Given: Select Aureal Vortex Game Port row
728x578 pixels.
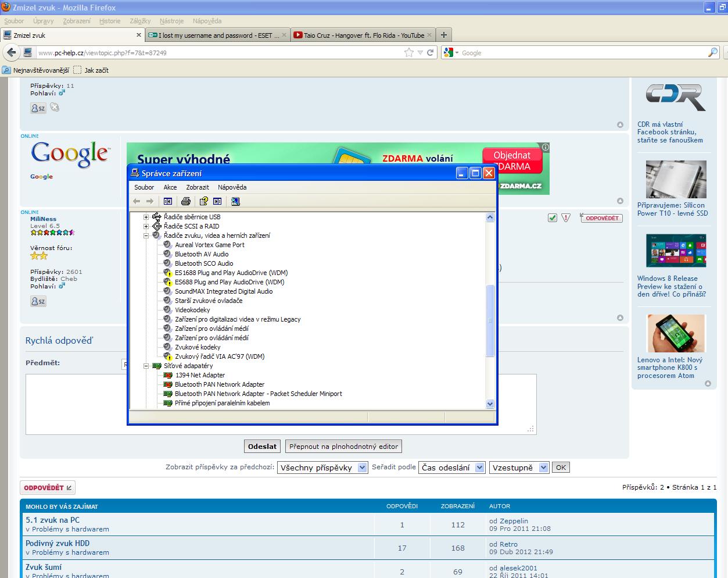Looking at the screenshot, I should 210,245.
